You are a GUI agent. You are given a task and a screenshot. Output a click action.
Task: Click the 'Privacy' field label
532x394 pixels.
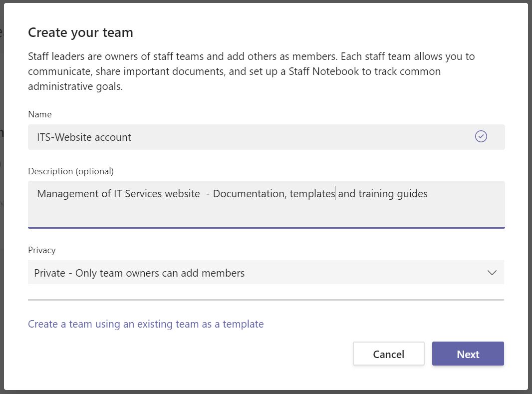[42, 250]
